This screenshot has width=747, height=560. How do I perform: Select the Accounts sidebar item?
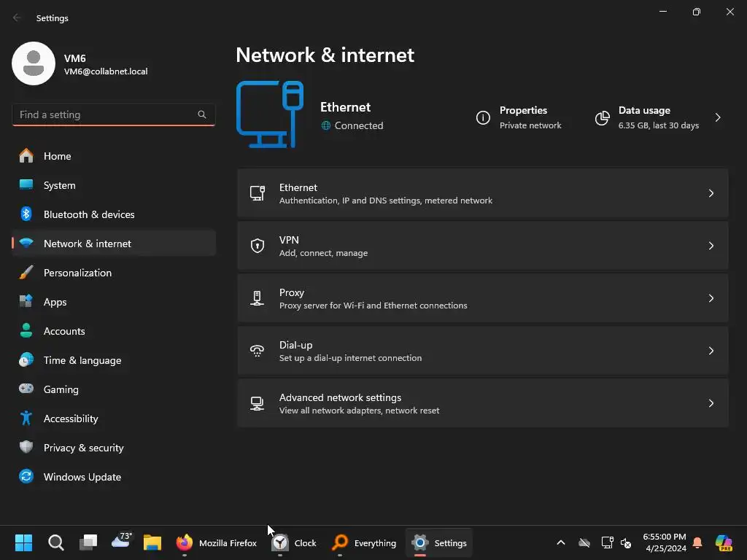(64, 331)
